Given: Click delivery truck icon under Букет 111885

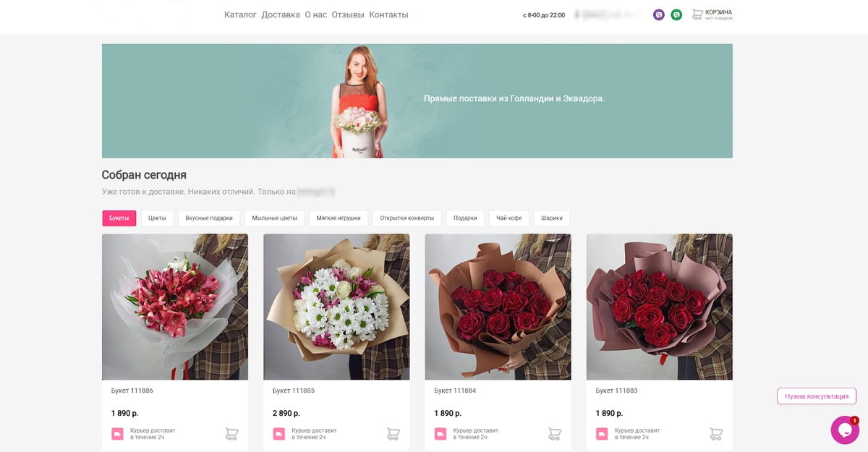Looking at the screenshot, I should (x=278, y=434).
